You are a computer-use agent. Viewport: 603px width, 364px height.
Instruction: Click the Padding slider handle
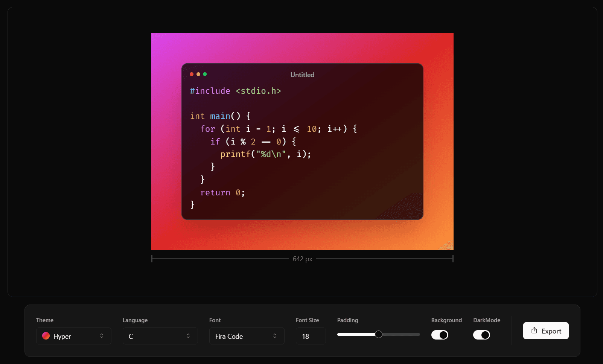click(379, 334)
